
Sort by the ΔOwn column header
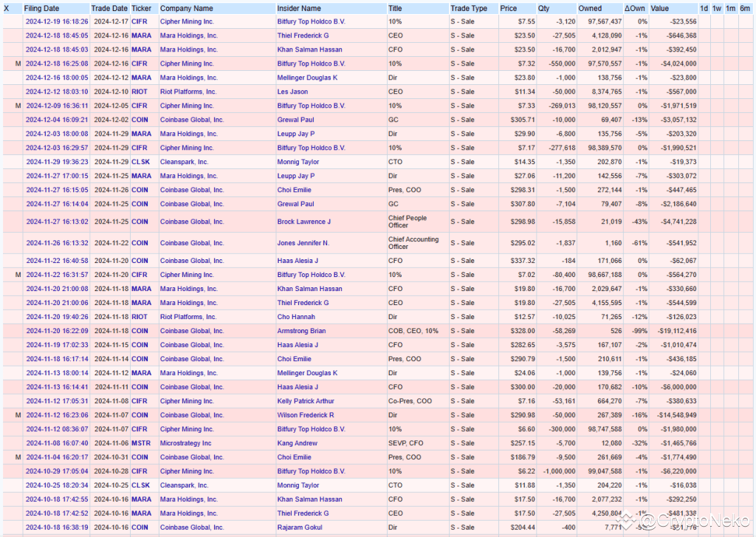pos(634,8)
